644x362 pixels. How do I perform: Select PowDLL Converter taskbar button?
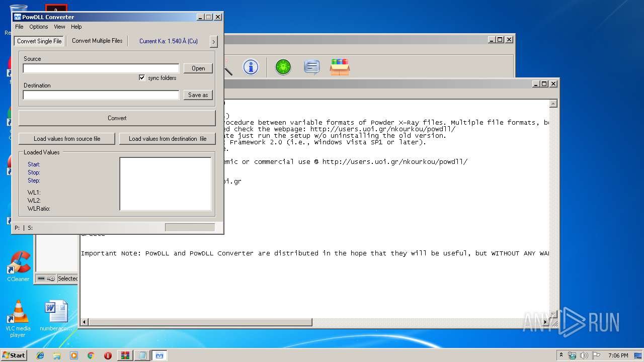159,355
